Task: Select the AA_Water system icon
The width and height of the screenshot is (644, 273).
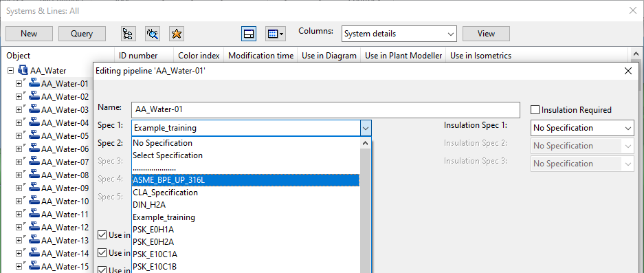Action: click(x=23, y=70)
